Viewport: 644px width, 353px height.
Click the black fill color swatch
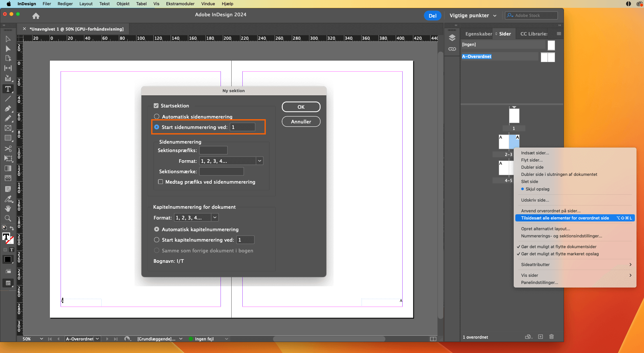pyautogui.click(x=7, y=260)
